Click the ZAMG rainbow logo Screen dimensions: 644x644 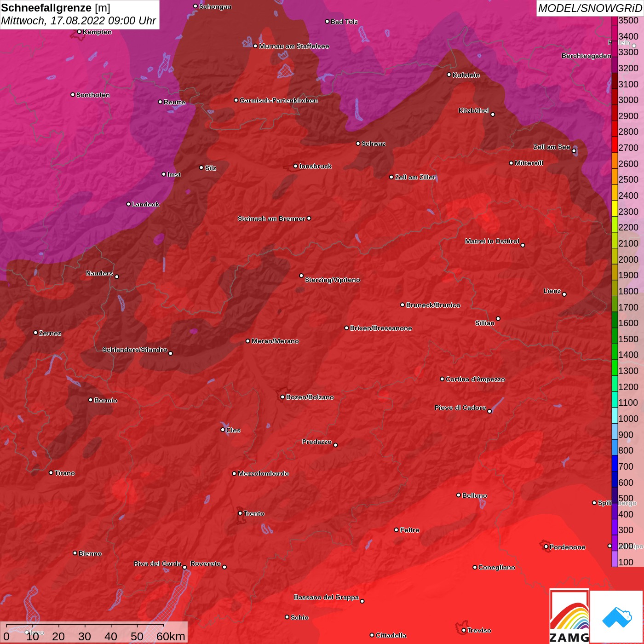[x=569, y=616]
